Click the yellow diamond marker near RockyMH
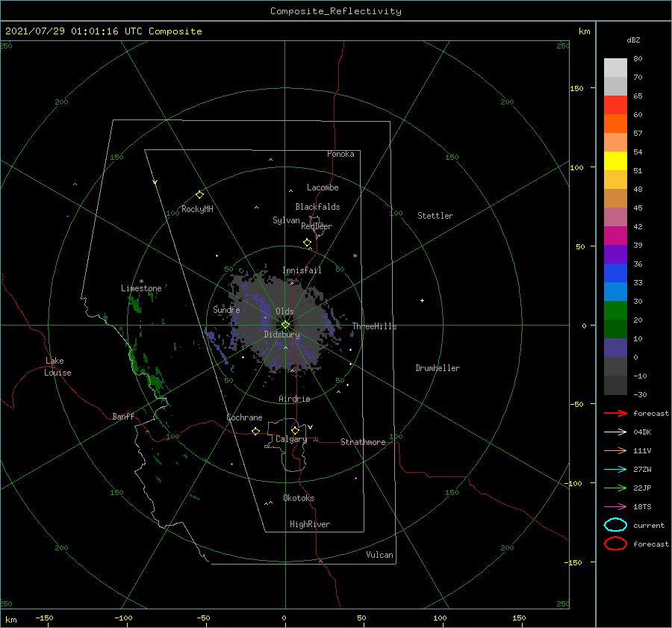This screenshot has height=628, width=672. point(199,195)
